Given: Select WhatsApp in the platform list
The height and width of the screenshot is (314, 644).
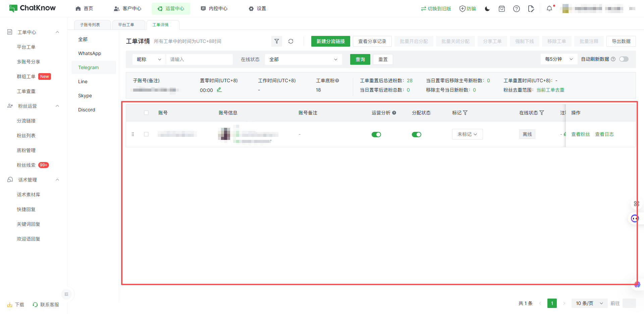Looking at the screenshot, I should [x=90, y=53].
